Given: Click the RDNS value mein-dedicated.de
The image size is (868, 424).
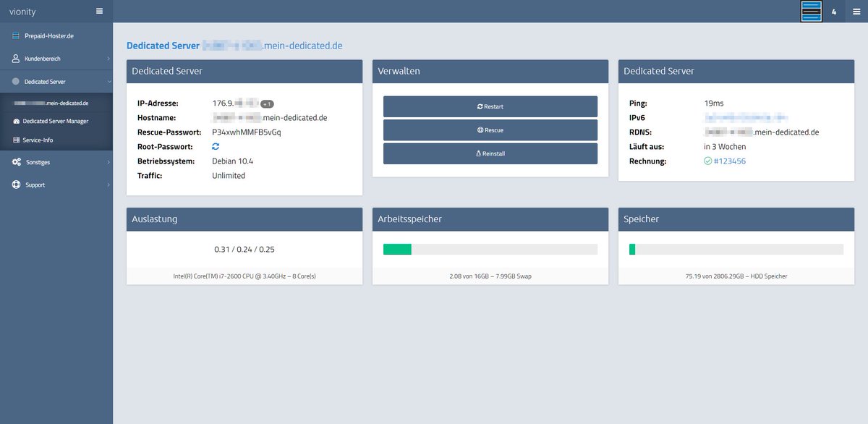Looking at the screenshot, I should click(x=762, y=132).
